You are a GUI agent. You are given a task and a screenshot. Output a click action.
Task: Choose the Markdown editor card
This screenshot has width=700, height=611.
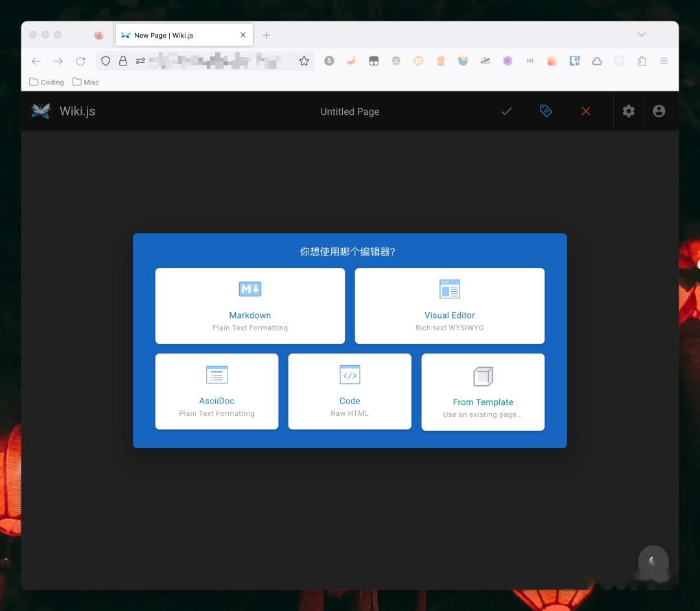coord(250,306)
